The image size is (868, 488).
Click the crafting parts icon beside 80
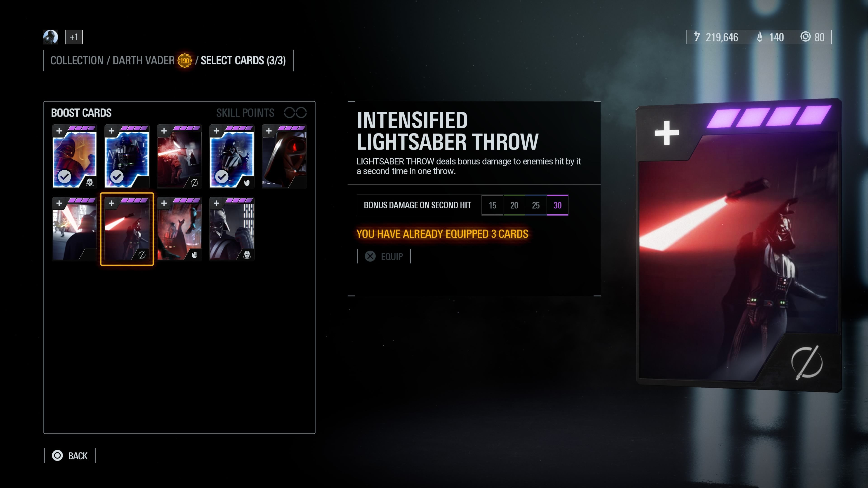click(x=805, y=37)
